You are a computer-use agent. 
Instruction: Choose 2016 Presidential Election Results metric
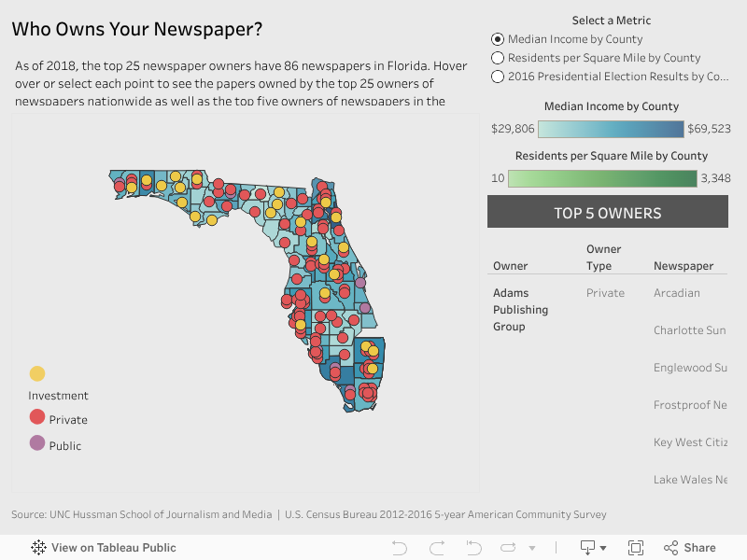(498, 77)
